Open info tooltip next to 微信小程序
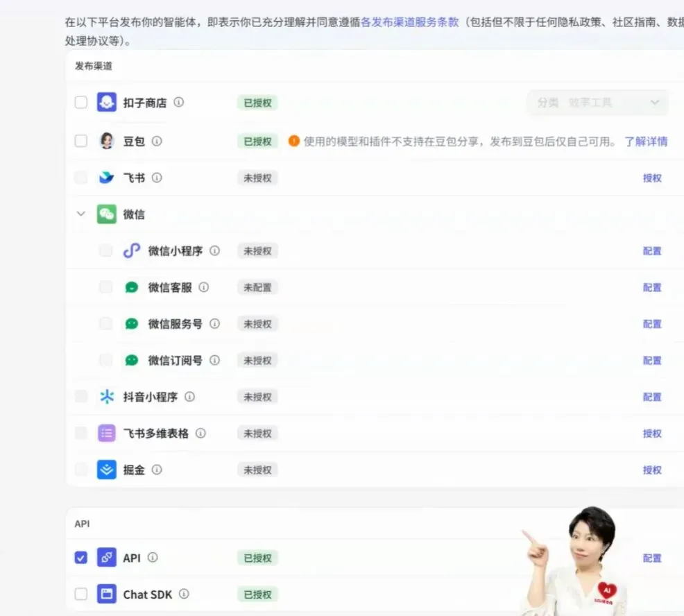 tap(214, 251)
